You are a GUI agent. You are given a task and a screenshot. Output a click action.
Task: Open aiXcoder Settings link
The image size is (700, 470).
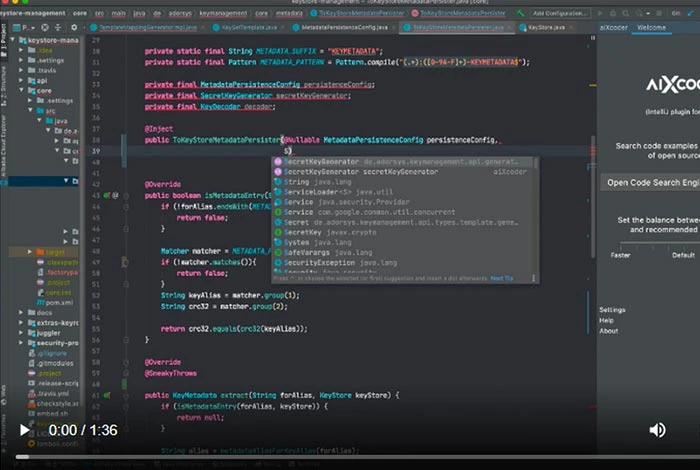612,310
